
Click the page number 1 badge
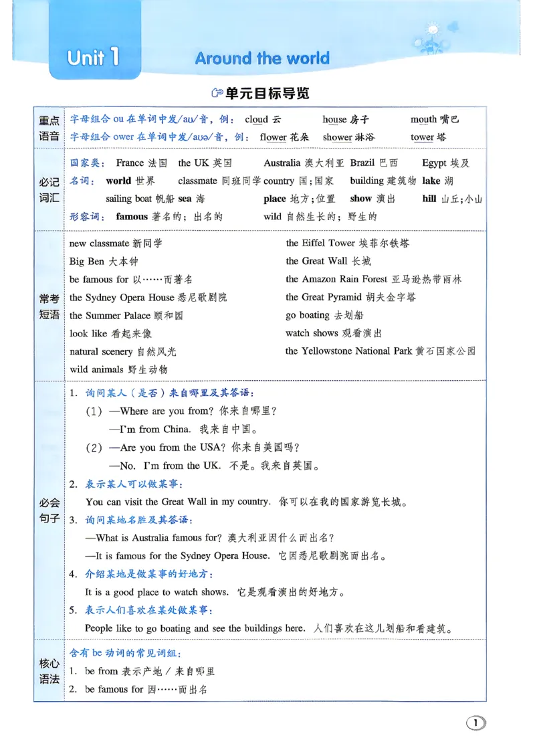coord(475,723)
